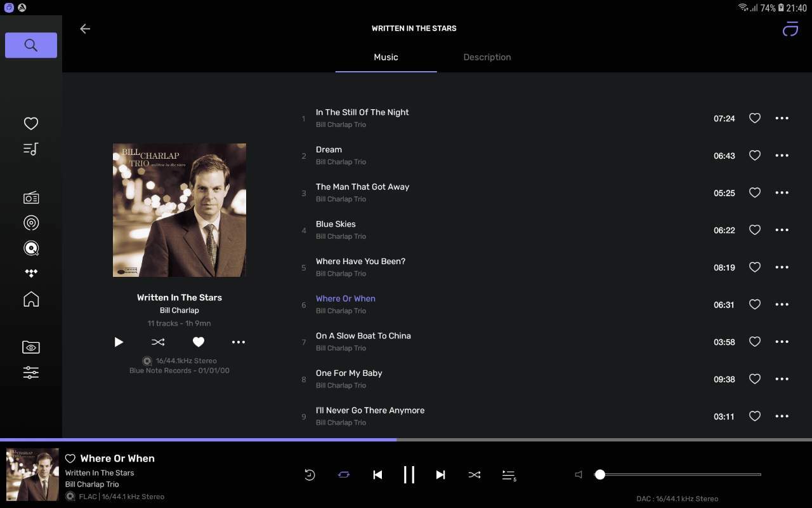
Task: Play On A Slow Boat To China
Action: 363,336
